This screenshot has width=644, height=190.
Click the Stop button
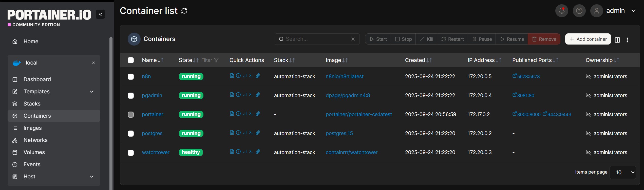(x=403, y=39)
